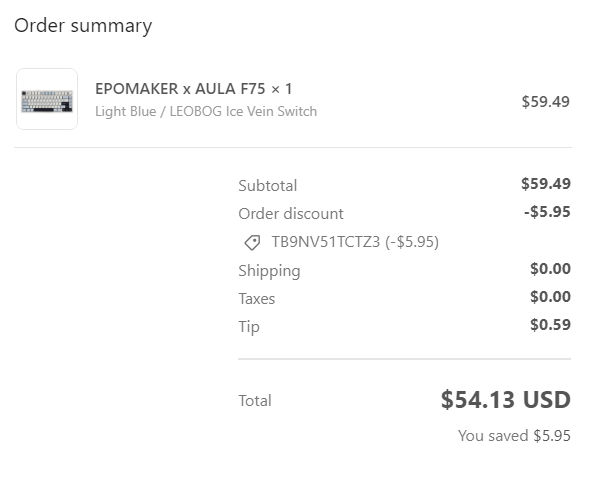This screenshot has height=495, width=608.
Task: Click the Shipping label
Action: coord(269,270)
